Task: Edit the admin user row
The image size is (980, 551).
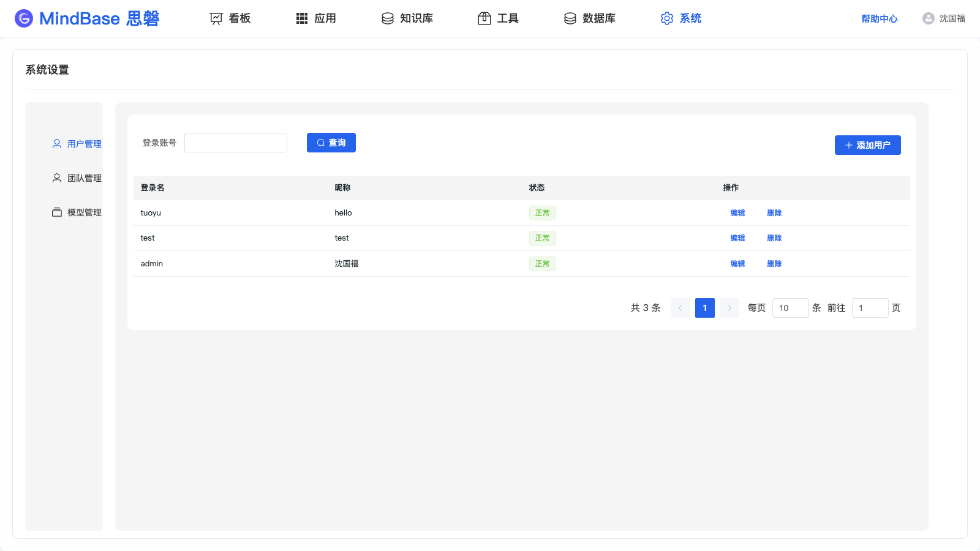Action: 737,264
